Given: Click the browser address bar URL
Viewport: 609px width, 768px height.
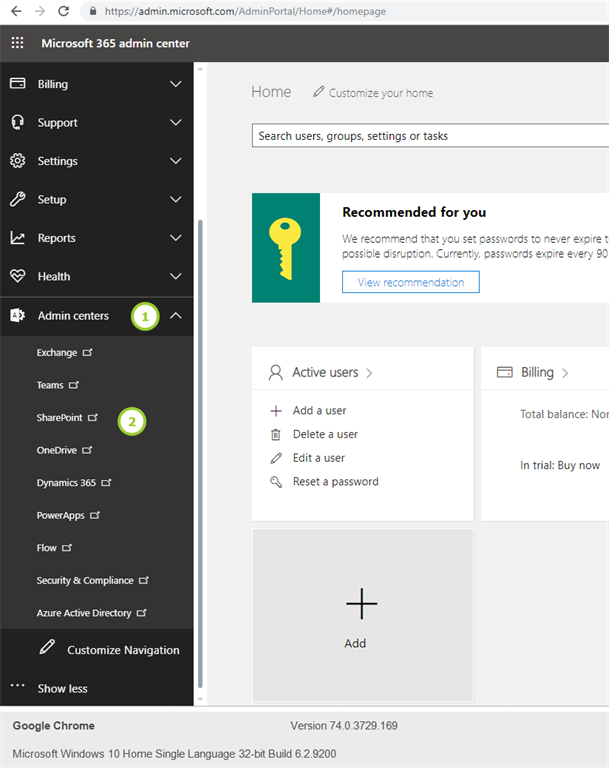Looking at the screenshot, I should point(245,11).
